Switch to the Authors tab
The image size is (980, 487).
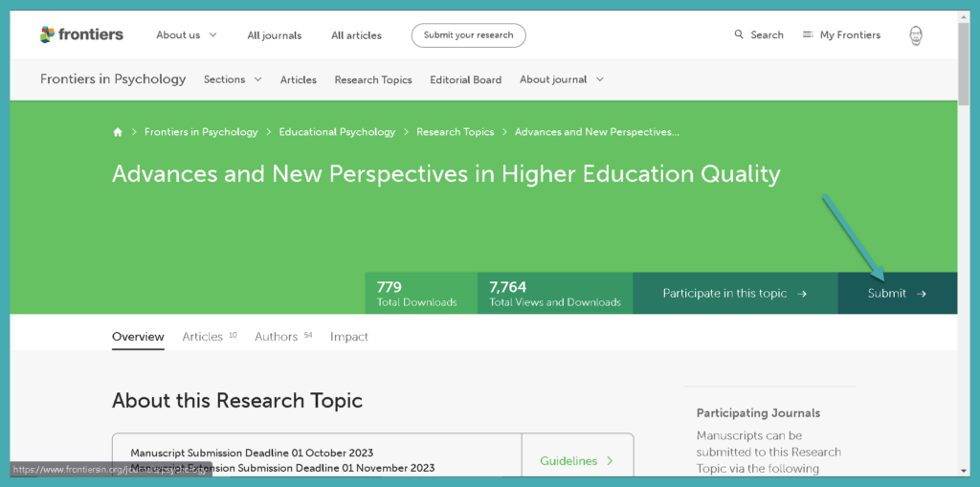click(x=277, y=337)
